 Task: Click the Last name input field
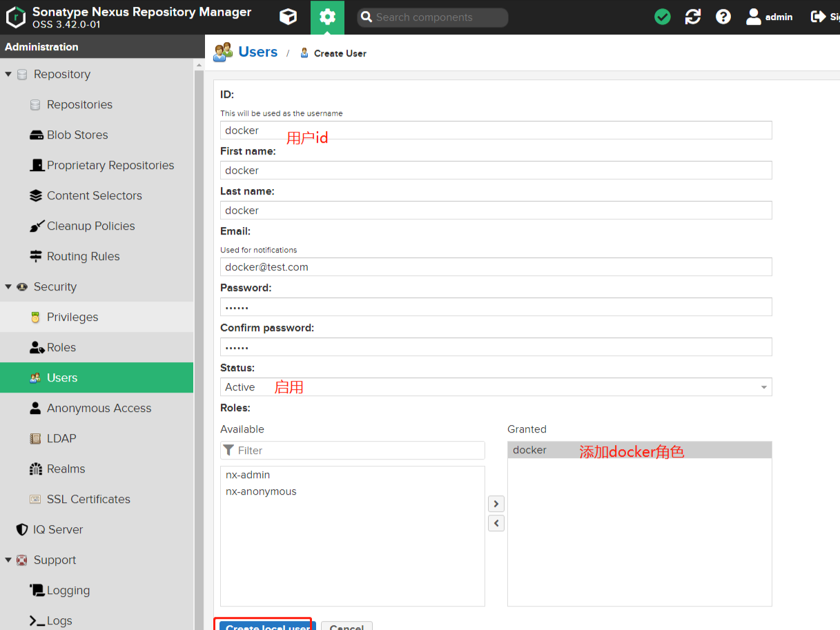coord(496,210)
